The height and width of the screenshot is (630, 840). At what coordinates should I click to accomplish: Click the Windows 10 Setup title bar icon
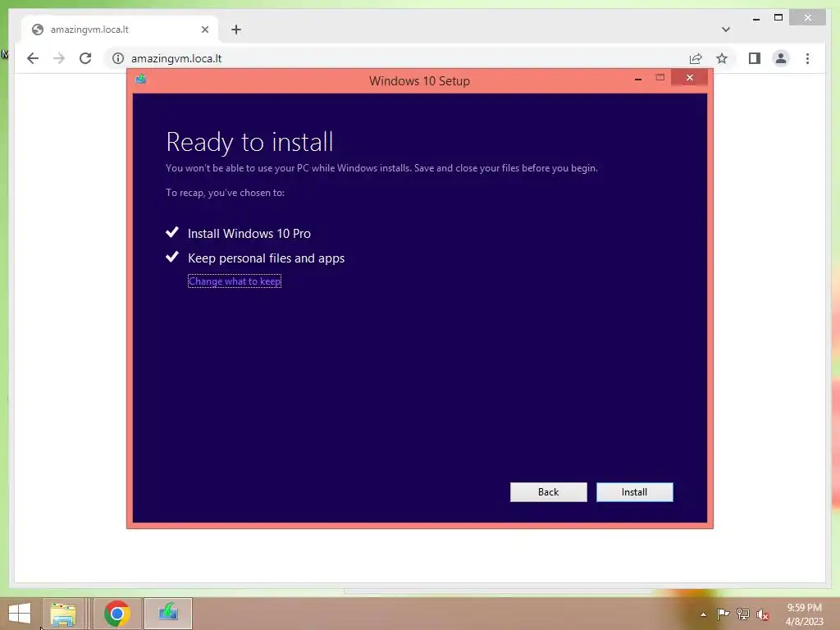point(141,80)
